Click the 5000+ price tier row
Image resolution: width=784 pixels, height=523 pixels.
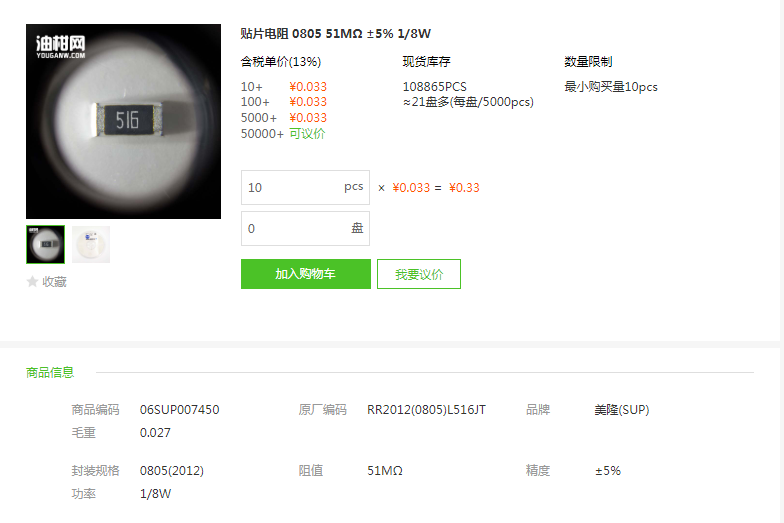[284, 118]
